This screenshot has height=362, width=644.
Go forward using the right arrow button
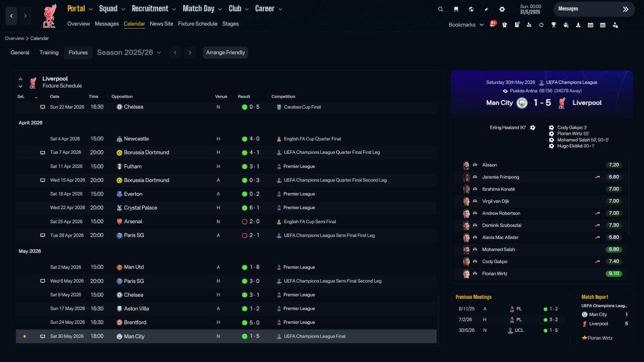point(25,16)
